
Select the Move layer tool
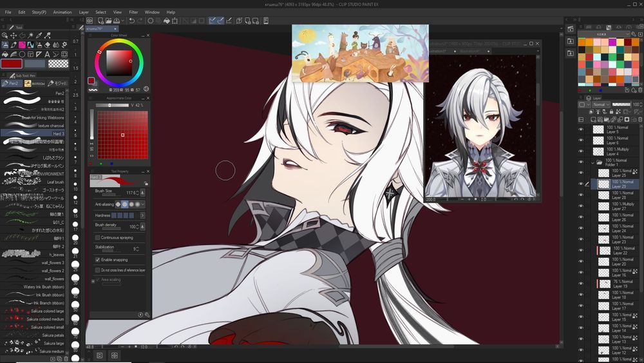[14, 35]
